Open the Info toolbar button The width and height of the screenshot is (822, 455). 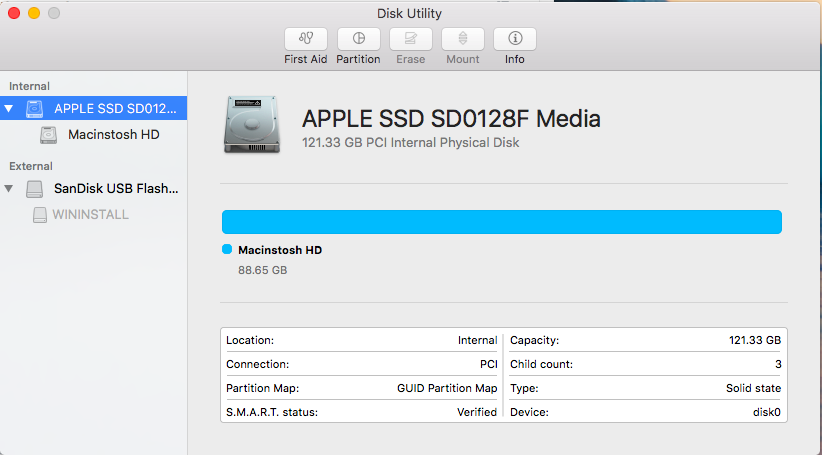[x=515, y=39]
